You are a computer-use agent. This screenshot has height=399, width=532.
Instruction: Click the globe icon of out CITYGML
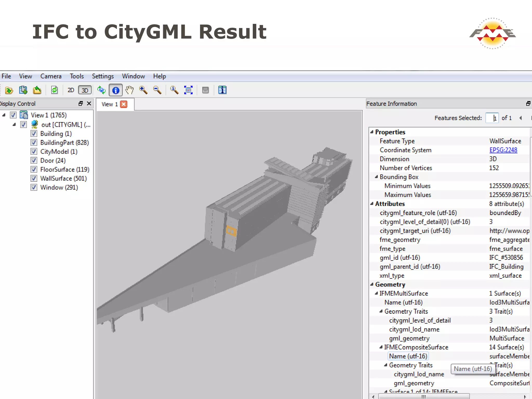[x=35, y=124]
